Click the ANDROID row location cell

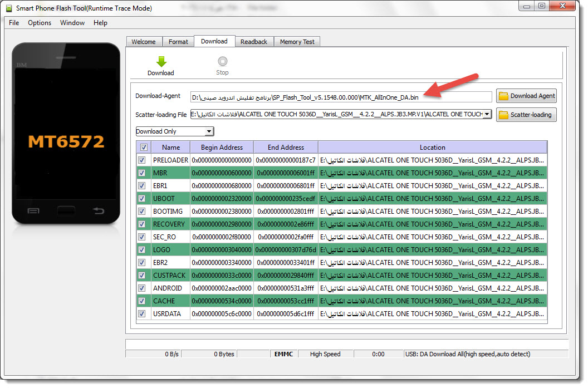point(433,289)
